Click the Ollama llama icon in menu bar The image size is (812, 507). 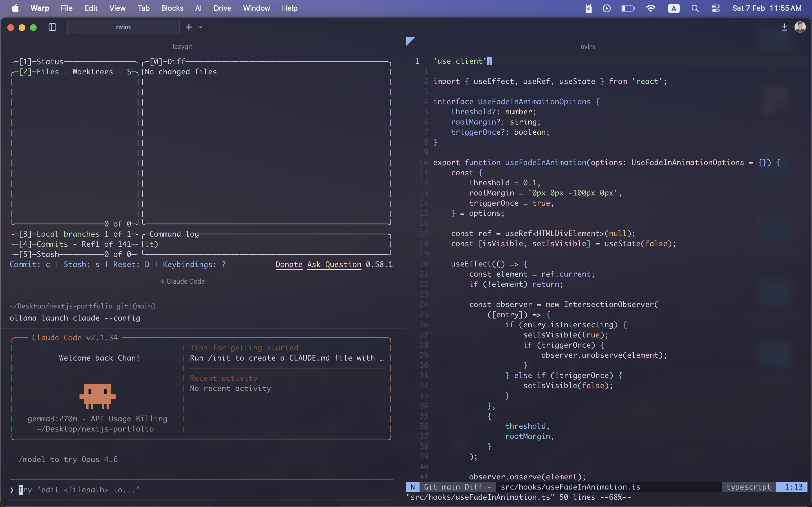(x=589, y=8)
